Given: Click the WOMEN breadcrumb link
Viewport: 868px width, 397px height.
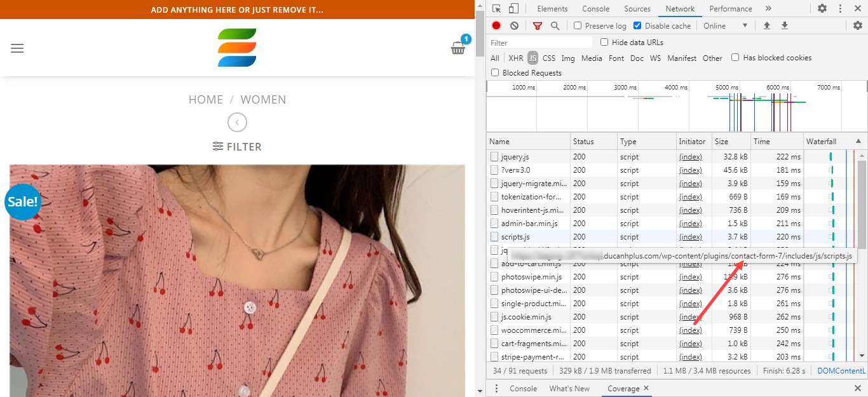Looking at the screenshot, I should (263, 100).
